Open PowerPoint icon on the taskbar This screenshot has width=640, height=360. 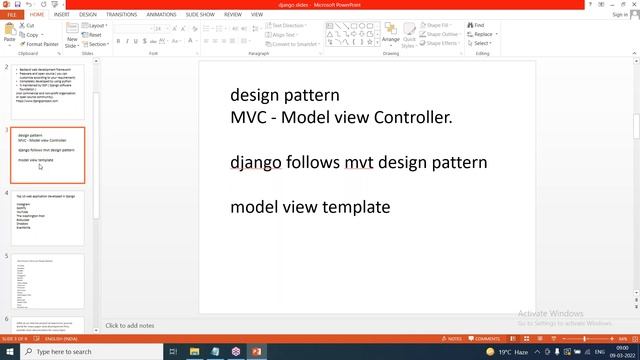tap(256, 351)
